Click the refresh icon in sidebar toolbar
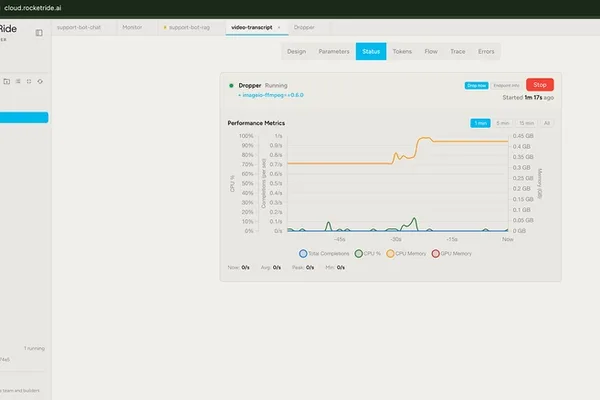Image resolution: width=600 pixels, height=400 pixels. tap(40, 81)
